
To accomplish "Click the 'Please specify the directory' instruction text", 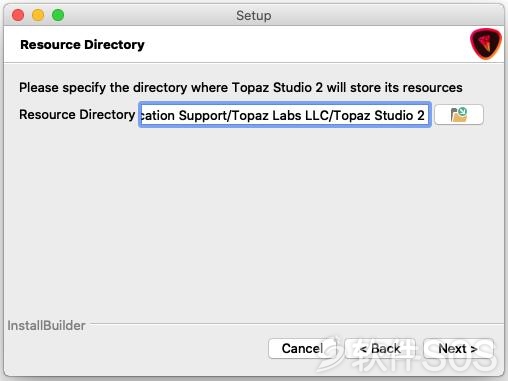I will 241,88.
